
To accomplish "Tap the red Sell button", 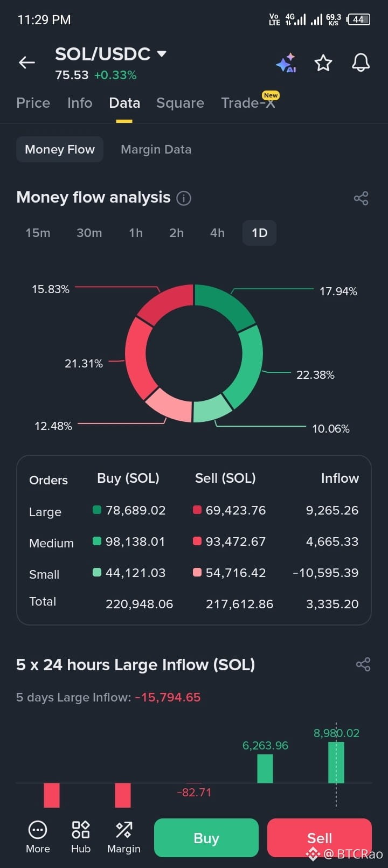I will click(x=320, y=838).
